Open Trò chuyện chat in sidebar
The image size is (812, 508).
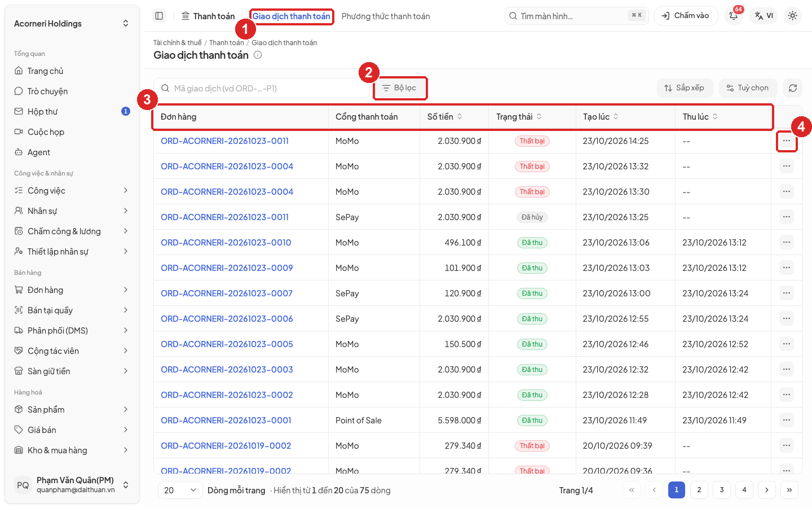point(72,91)
